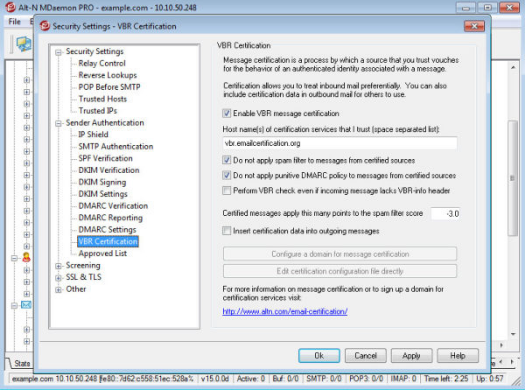Select DKIM Settings tree item

pyautogui.click(x=103, y=194)
